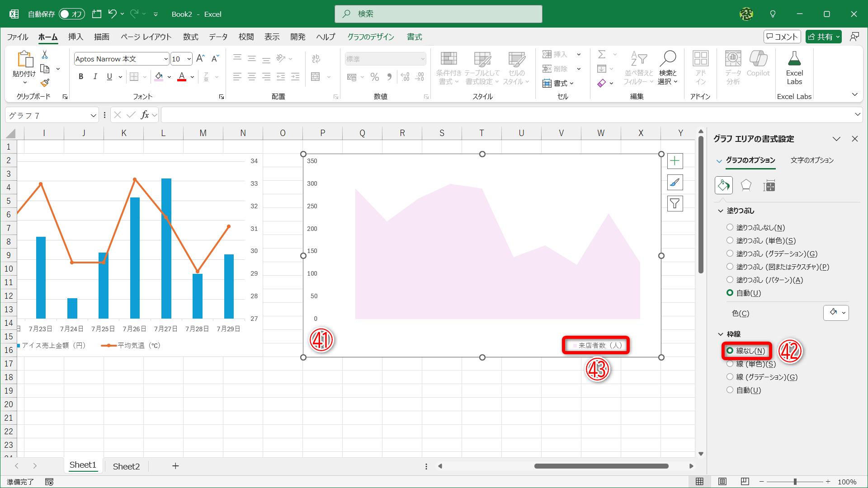Click the Page Break Preview status bar icon

745,482
